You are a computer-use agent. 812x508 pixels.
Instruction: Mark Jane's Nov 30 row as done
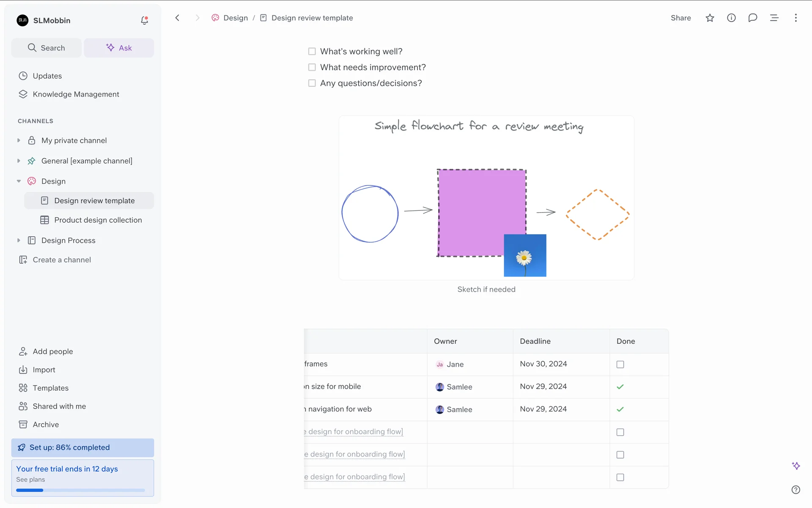click(620, 364)
